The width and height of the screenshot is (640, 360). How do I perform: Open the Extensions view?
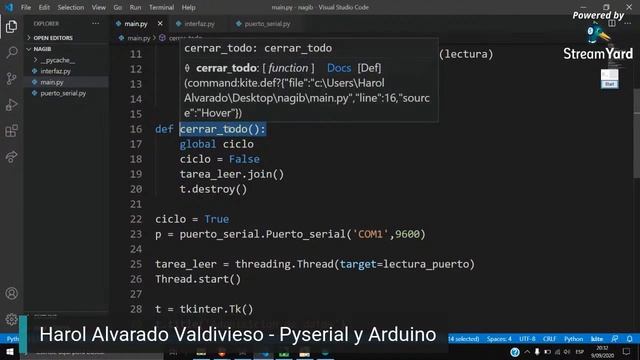(x=11, y=131)
